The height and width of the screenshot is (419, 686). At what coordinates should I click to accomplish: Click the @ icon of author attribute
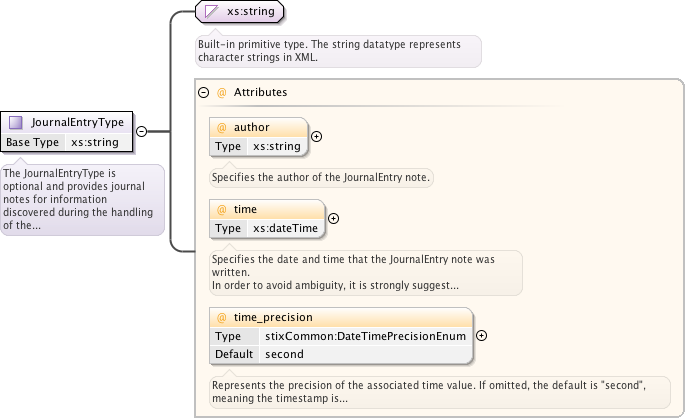(222, 128)
